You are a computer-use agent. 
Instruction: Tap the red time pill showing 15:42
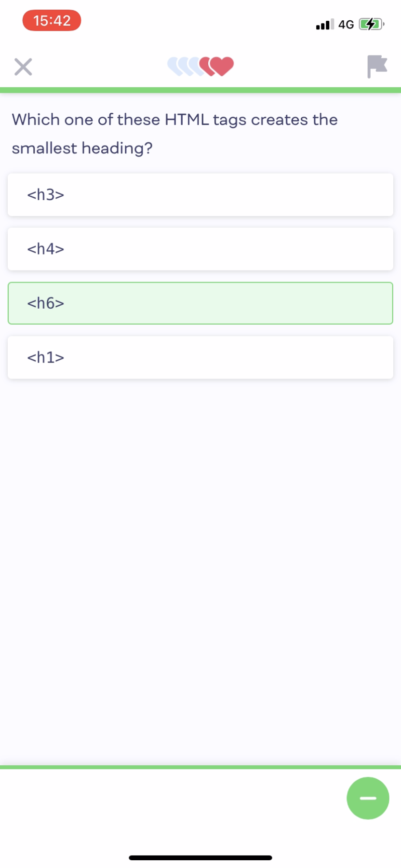coord(52,21)
